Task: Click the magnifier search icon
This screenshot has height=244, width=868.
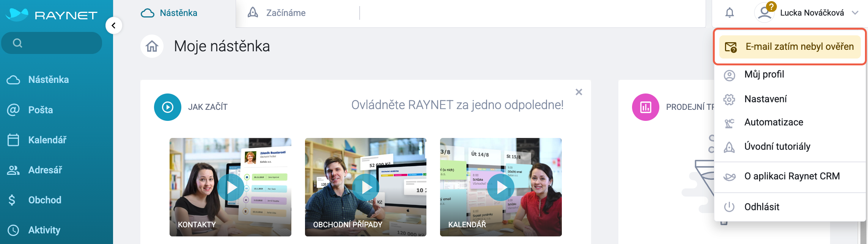Action: click(x=17, y=43)
